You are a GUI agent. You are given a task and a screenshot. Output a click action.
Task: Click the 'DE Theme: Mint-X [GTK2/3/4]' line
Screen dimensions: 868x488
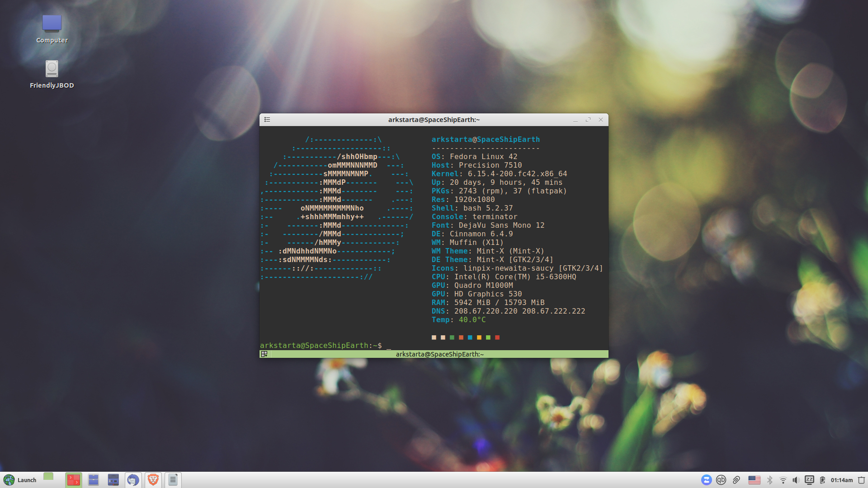(492, 260)
